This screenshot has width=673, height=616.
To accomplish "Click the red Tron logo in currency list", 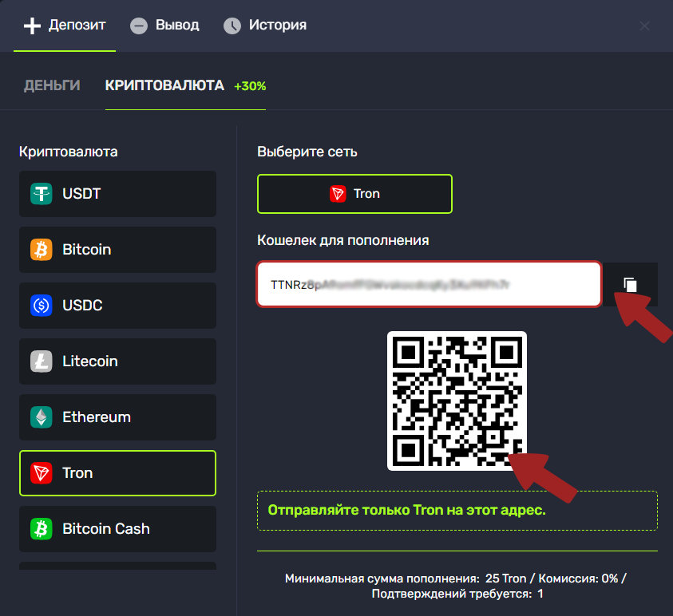I will point(42,473).
